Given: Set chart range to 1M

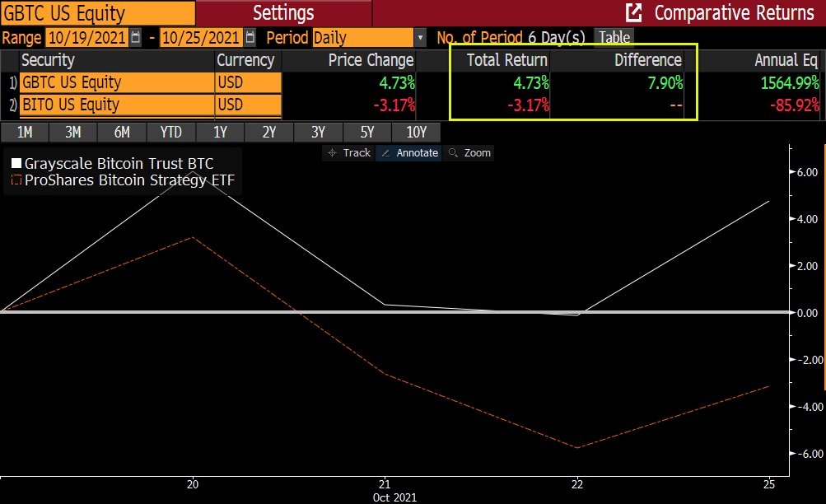Looking at the screenshot, I should point(25,132).
